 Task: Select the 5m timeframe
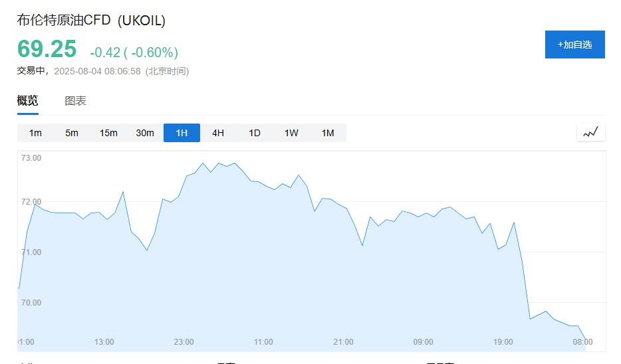click(72, 133)
